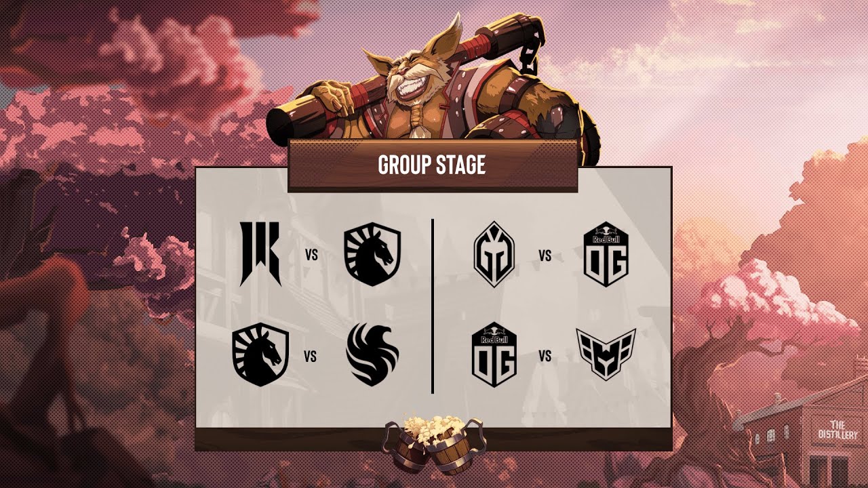
Task: Click VS between OG and Heroic
Action: tap(545, 357)
